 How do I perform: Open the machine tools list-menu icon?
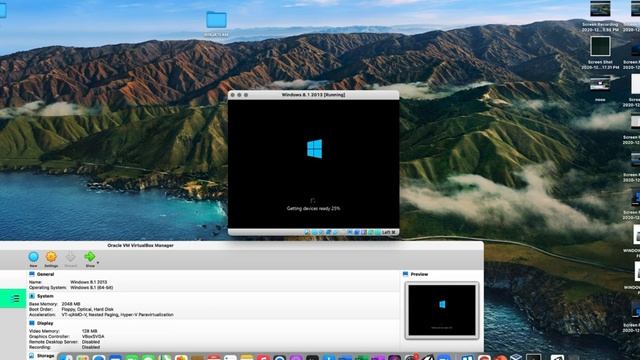pyautogui.click(x=16, y=299)
